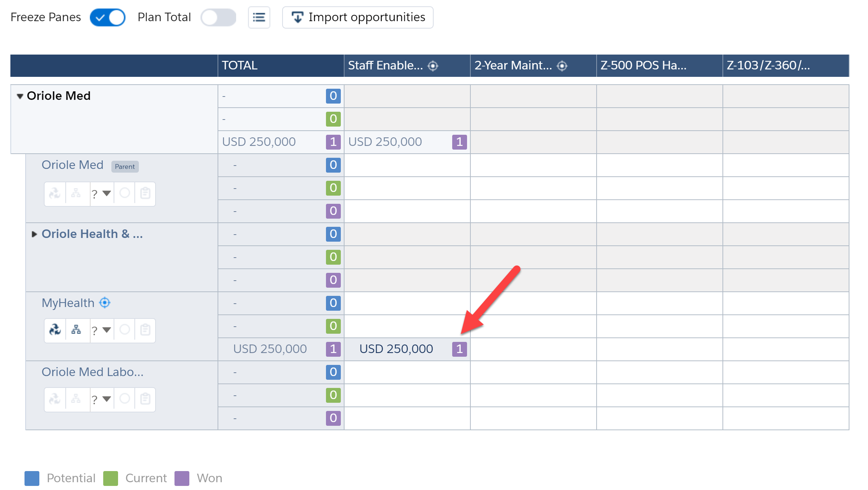The width and height of the screenshot is (868, 490).
Task: Collapse the top-level Oriole Med group
Action: click(x=20, y=97)
